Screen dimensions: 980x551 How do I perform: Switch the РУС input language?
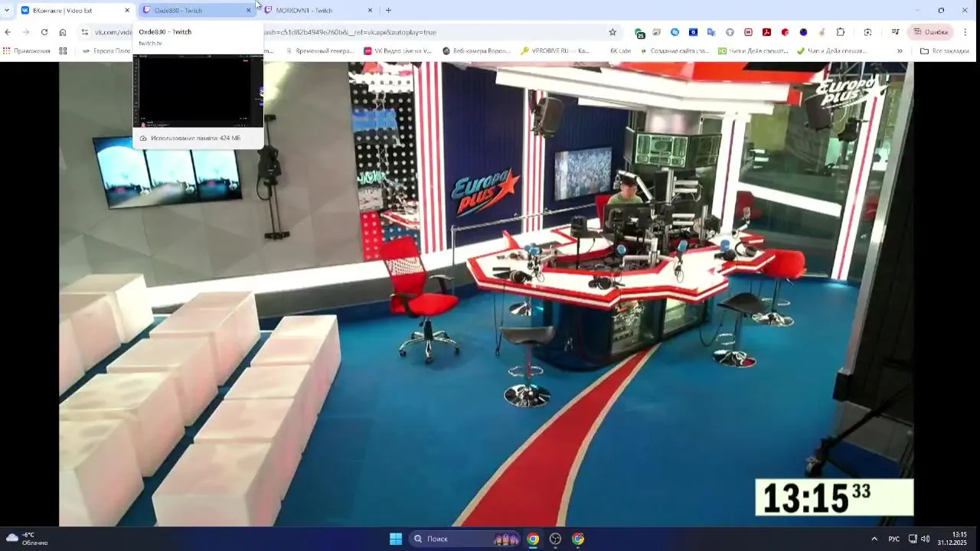coord(893,539)
